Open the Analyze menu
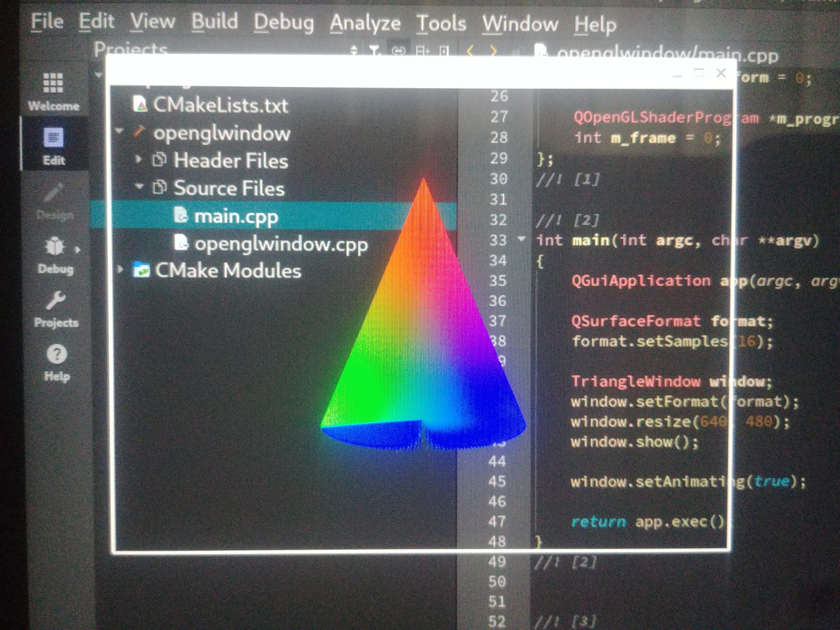The width and height of the screenshot is (840, 630). pyautogui.click(x=365, y=24)
